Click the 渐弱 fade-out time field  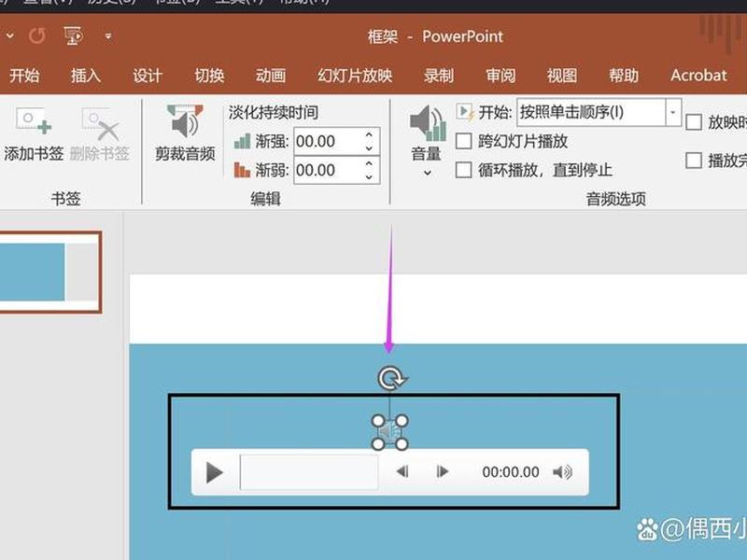click(x=327, y=170)
